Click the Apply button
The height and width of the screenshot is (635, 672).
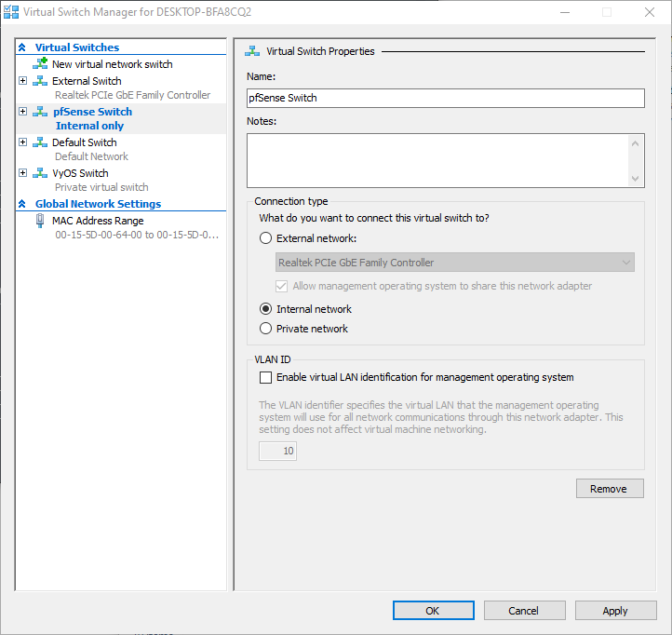(615, 611)
